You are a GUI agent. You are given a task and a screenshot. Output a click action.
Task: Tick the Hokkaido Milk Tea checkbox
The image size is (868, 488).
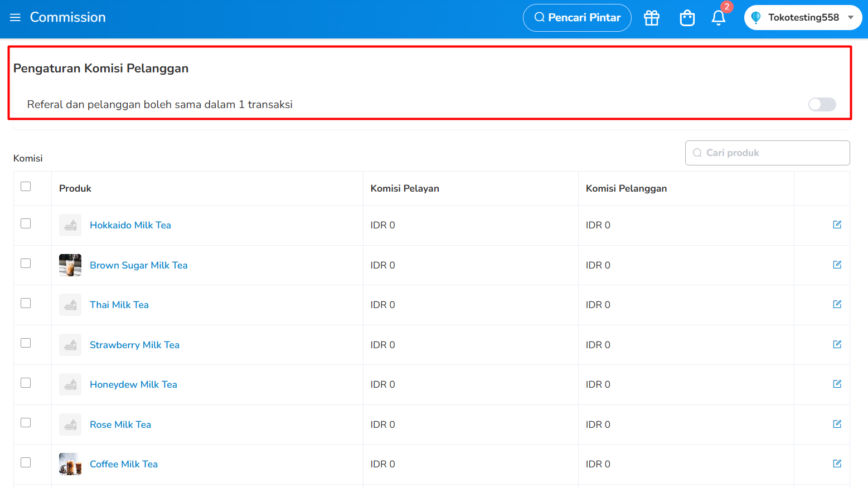[26, 223]
